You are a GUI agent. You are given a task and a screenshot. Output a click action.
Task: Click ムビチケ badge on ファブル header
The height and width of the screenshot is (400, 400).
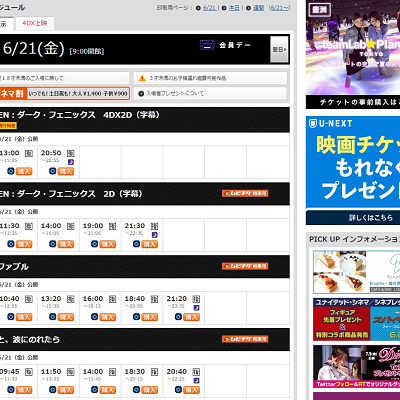click(245, 266)
